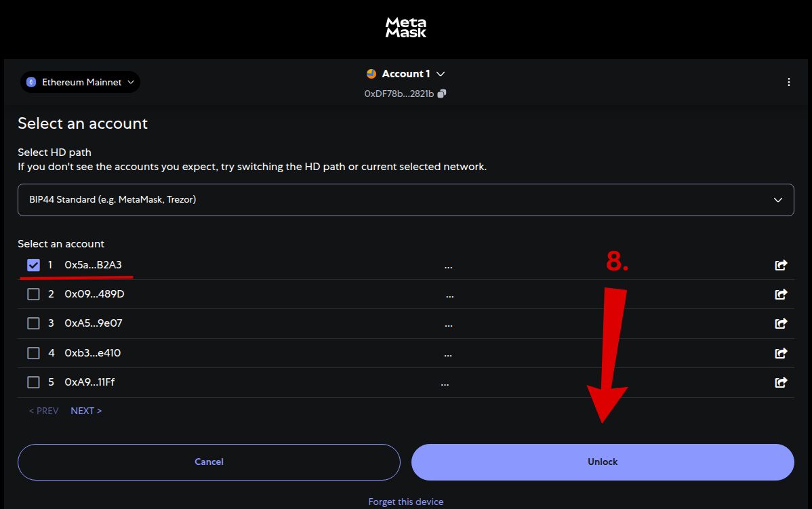Select account 5 via its checkbox

click(33, 382)
